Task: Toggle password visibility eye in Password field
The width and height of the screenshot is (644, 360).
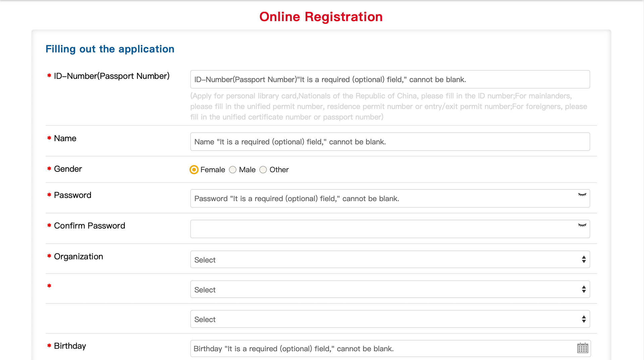Action: point(582,195)
